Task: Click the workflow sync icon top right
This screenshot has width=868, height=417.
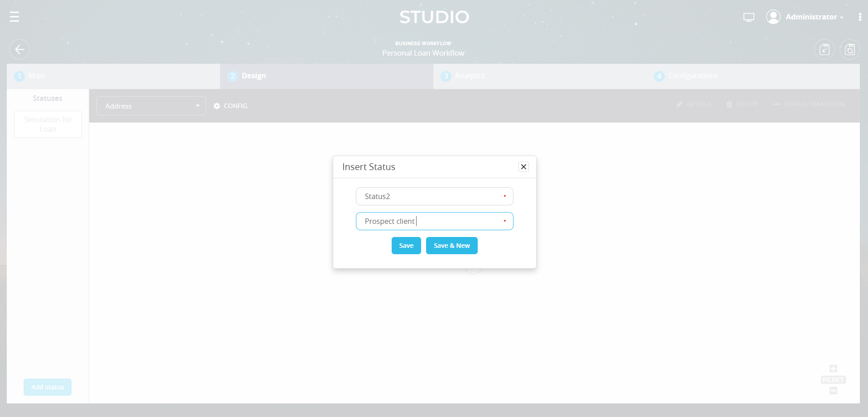Action: click(850, 49)
